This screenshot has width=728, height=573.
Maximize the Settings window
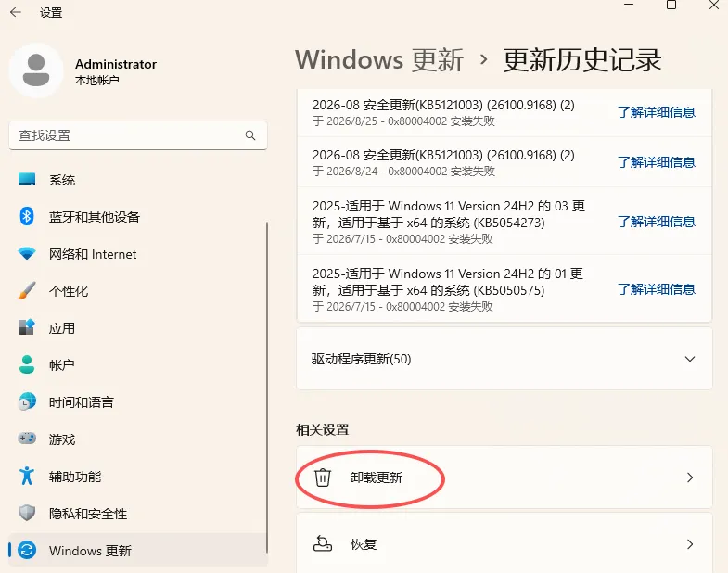pyautogui.click(x=671, y=6)
